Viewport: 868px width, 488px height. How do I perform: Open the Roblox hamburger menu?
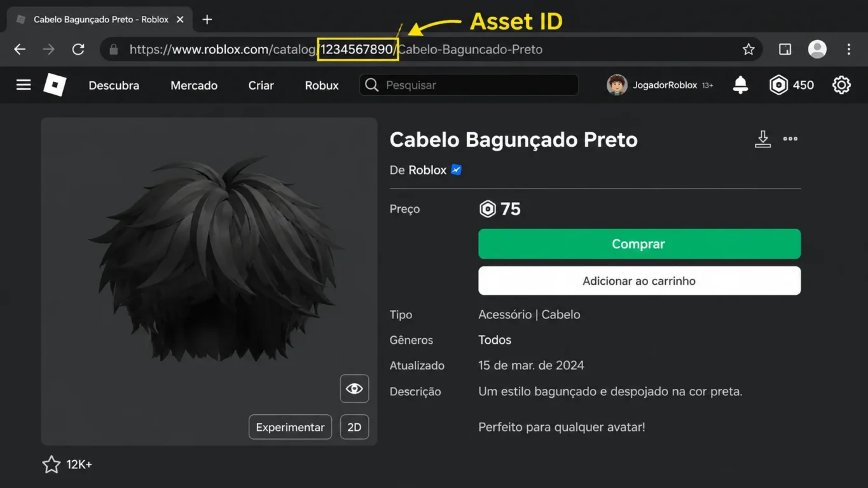point(24,85)
